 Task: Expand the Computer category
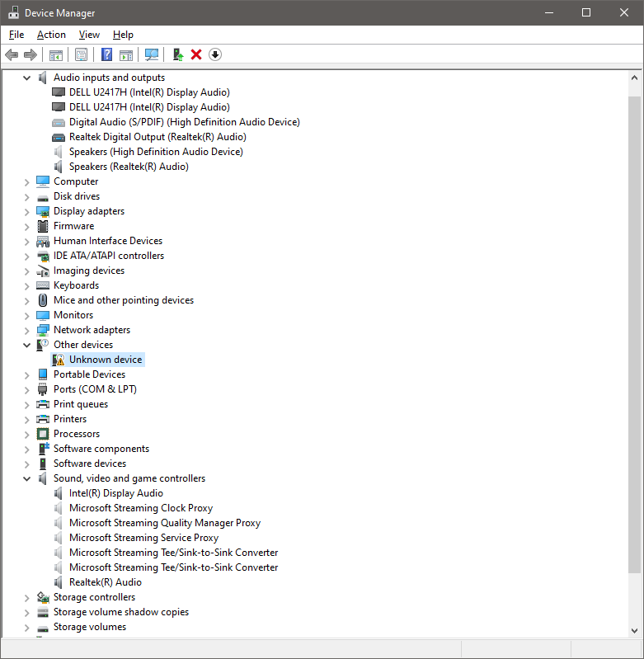tap(27, 182)
